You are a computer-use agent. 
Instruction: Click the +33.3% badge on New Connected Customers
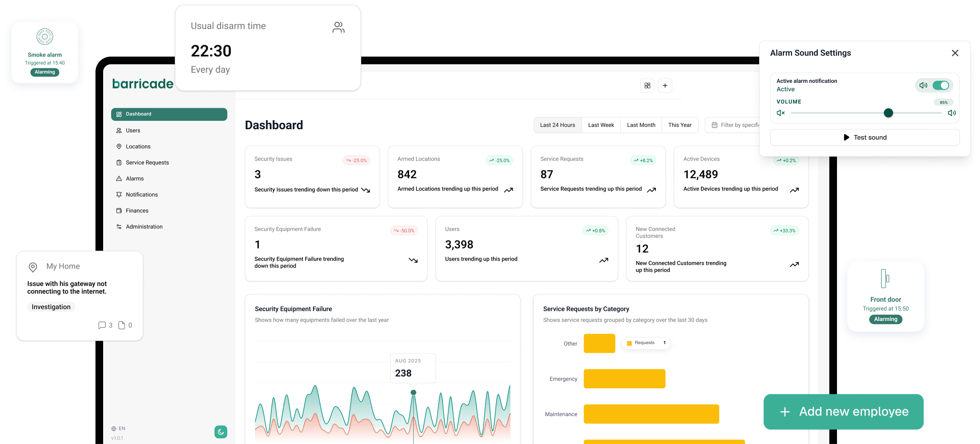[x=784, y=231]
